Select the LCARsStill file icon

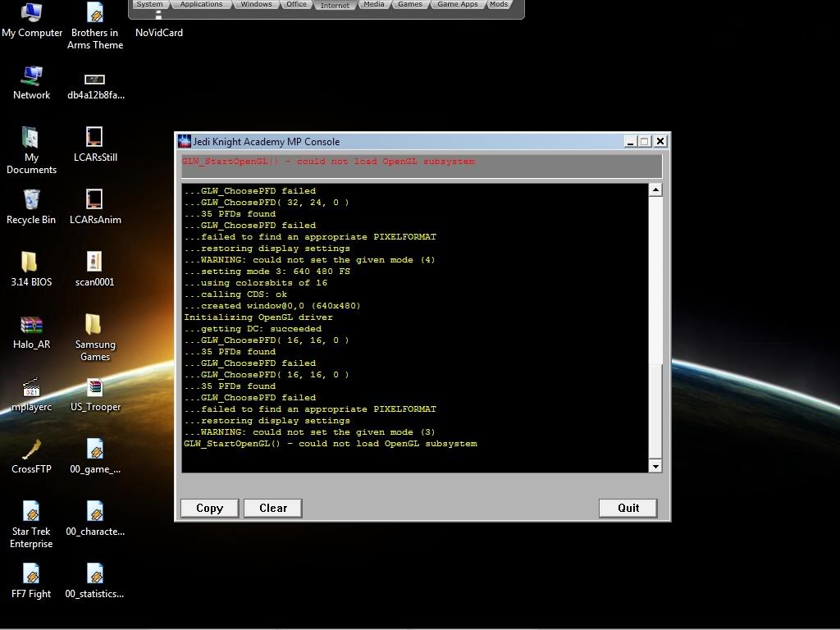(95, 144)
